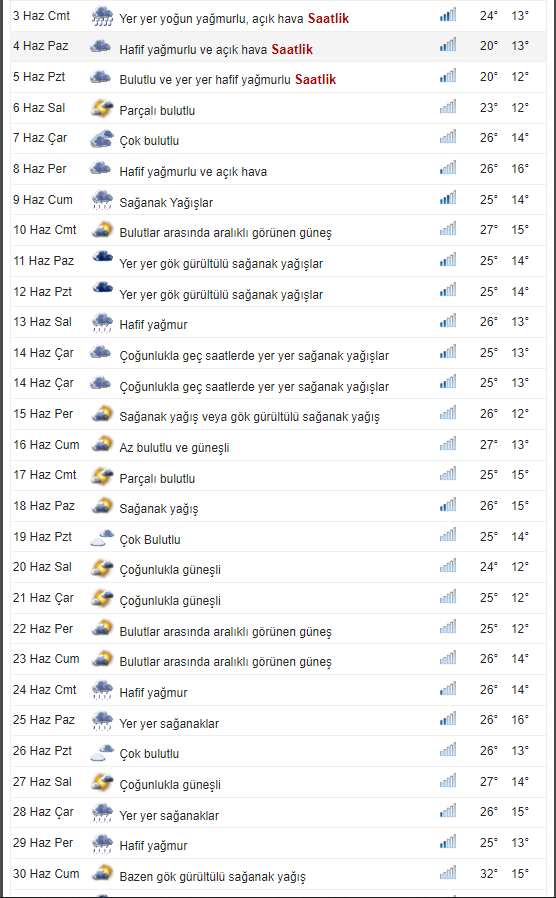Select the 32° high for 30 Haz Cum
This screenshot has height=898, width=556.
click(x=489, y=873)
